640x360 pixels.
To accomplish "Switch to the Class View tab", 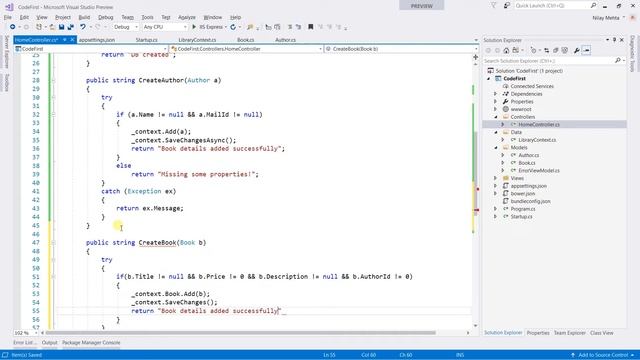I will click(x=601, y=333).
